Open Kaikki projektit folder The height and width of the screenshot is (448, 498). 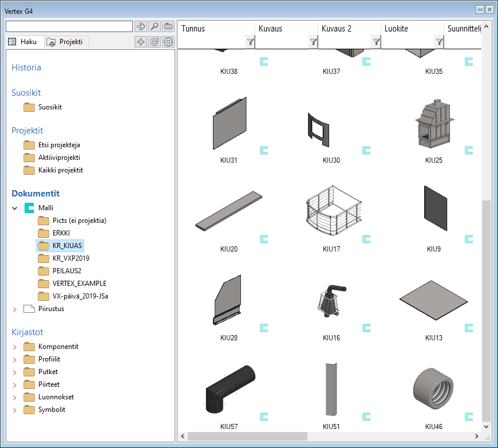tap(60, 170)
